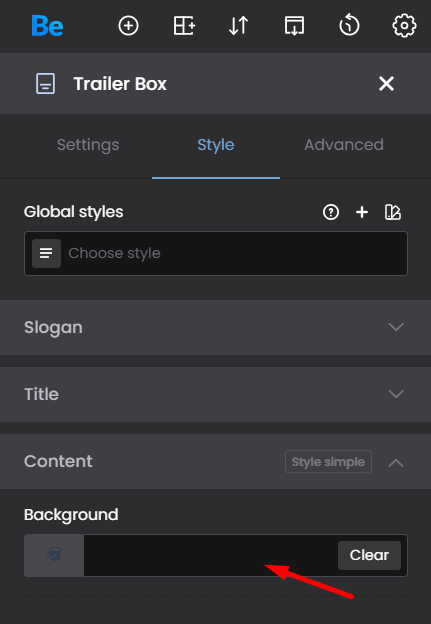Image resolution: width=431 pixels, height=624 pixels.
Task: Click the add section layout icon
Action: point(184,26)
